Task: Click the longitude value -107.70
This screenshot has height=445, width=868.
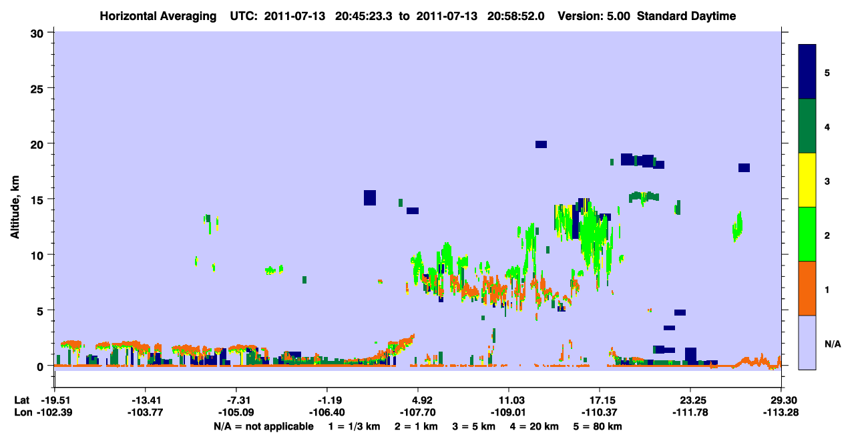Action: pos(418,412)
